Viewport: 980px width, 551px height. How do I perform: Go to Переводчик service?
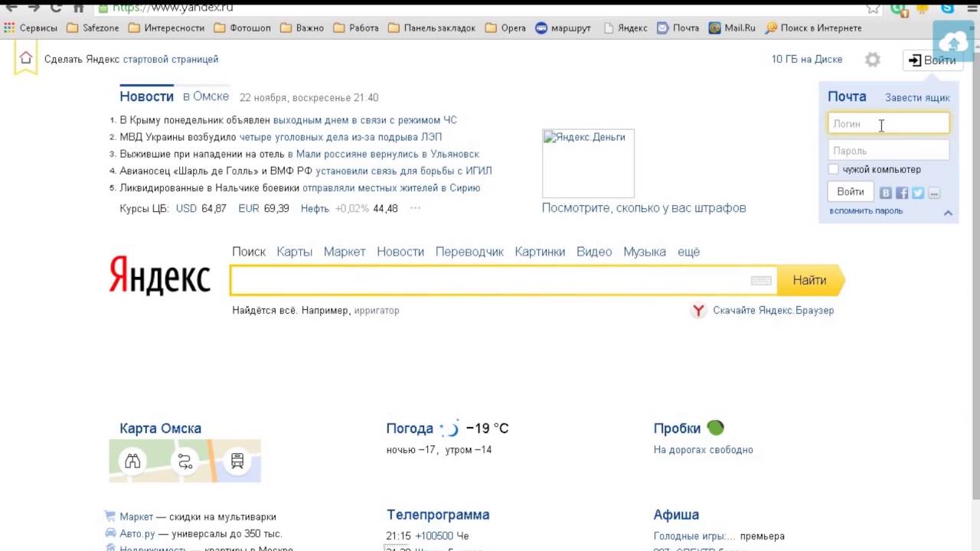coord(469,252)
